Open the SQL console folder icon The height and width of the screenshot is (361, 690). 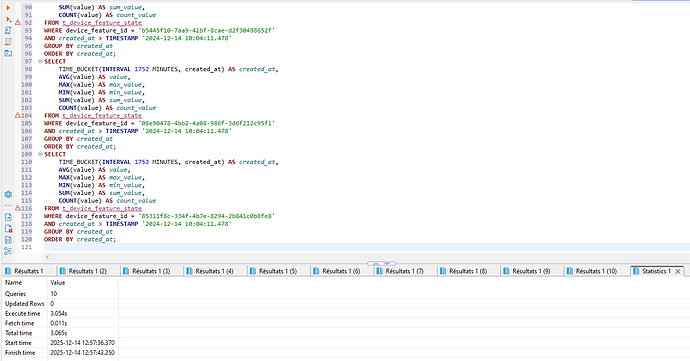pyautogui.click(x=8, y=53)
